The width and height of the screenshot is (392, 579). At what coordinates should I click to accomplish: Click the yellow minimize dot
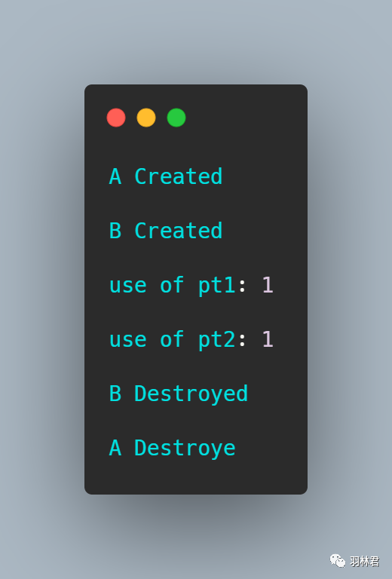(x=146, y=118)
